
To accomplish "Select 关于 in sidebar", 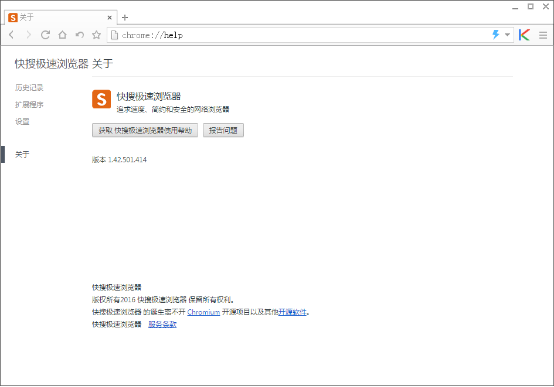I will click(x=22, y=154).
